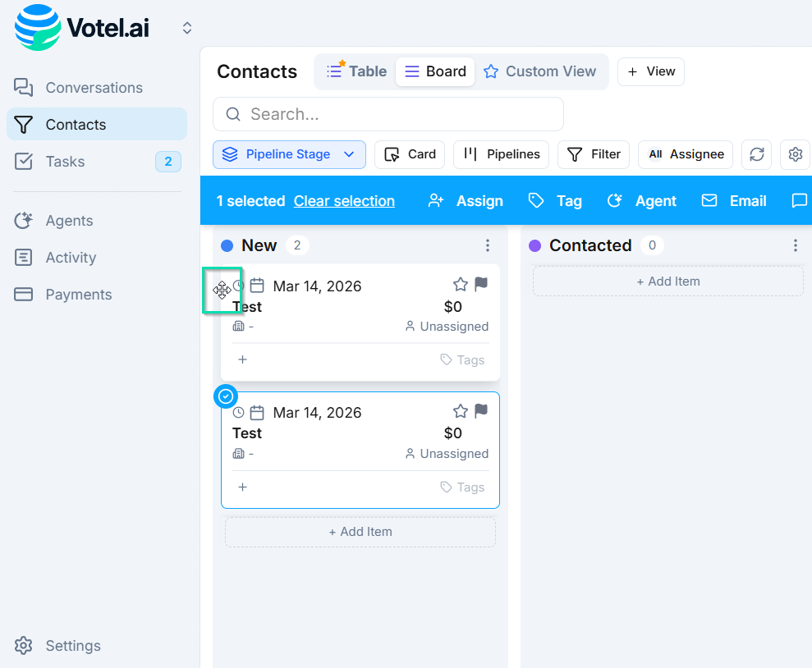Click inside the Search field

point(388,114)
